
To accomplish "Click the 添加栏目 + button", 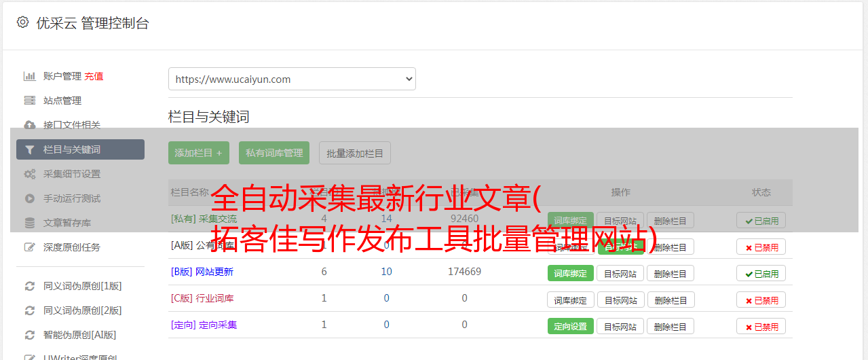I will [x=199, y=153].
